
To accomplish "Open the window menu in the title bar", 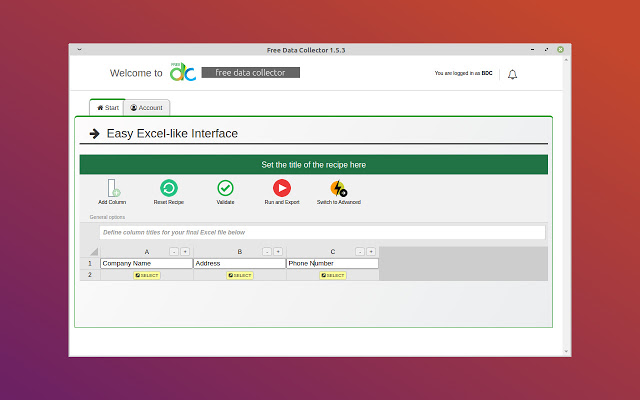I will (79, 49).
